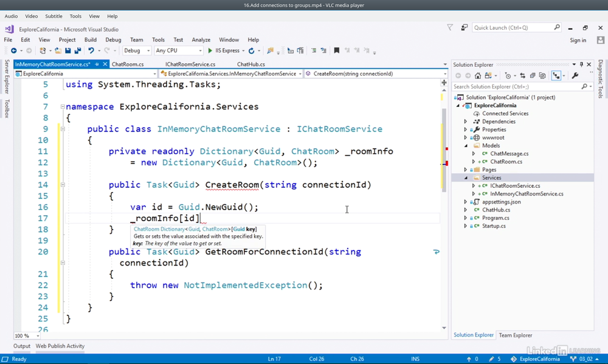The width and height of the screenshot is (608, 364).
Task: Collapse the class outlining toggle on line 9
Action: pyautogui.click(x=63, y=129)
